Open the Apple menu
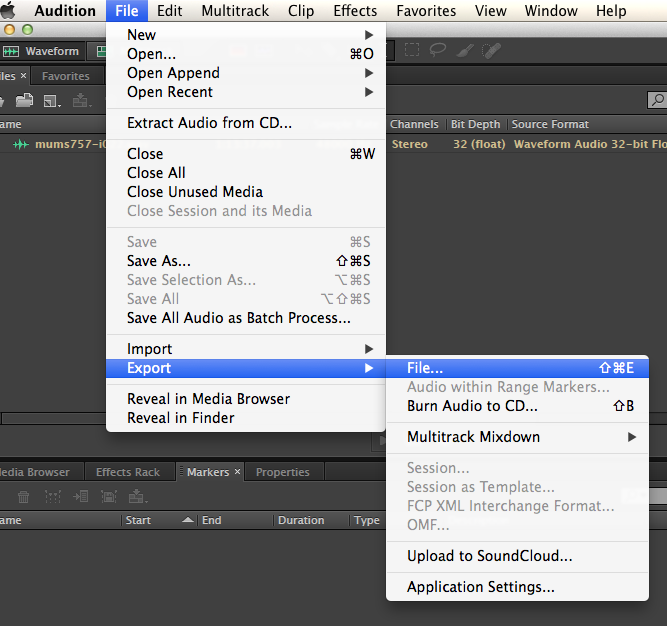This screenshot has height=626, width=667. pyautogui.click(x=7, y=10)
